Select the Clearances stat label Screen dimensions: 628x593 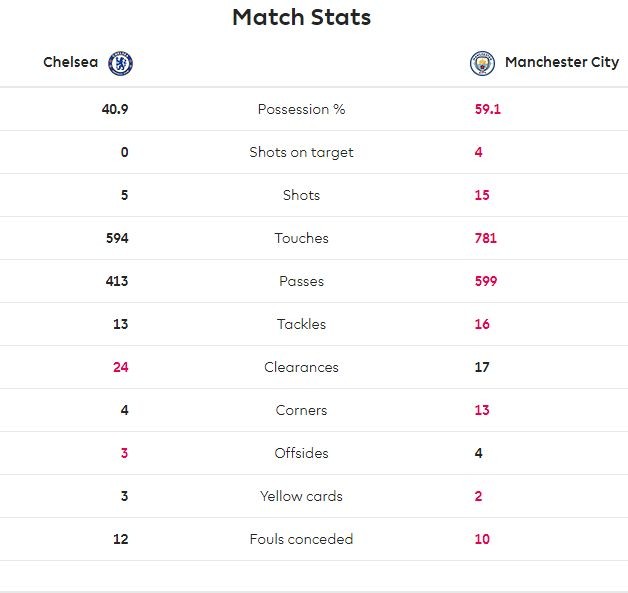point(301,367)
